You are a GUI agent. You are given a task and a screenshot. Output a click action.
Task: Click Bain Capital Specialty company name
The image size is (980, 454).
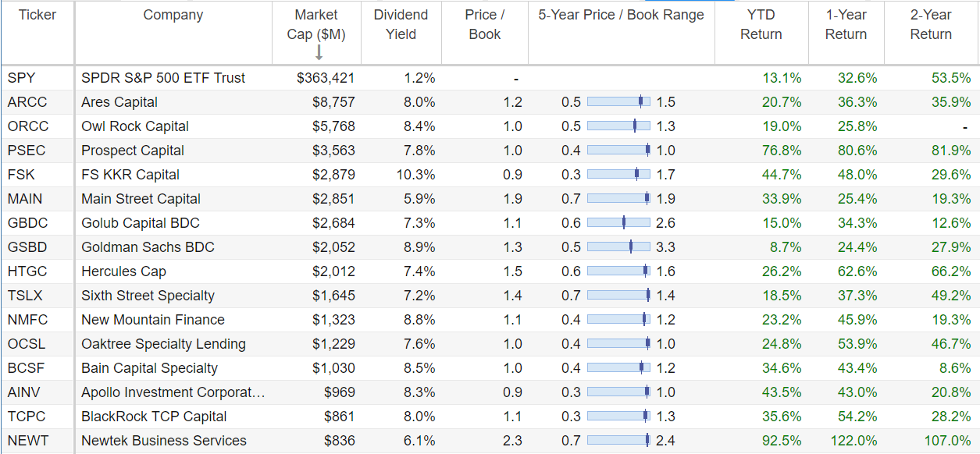[x=149, y=368]
